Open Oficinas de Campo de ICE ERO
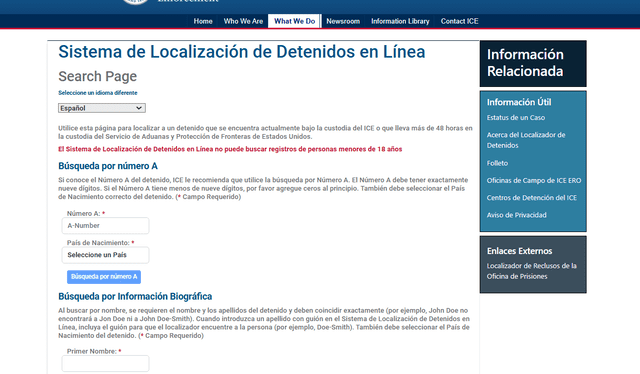This screenshot has width=640, height=374. click(533, 180)
